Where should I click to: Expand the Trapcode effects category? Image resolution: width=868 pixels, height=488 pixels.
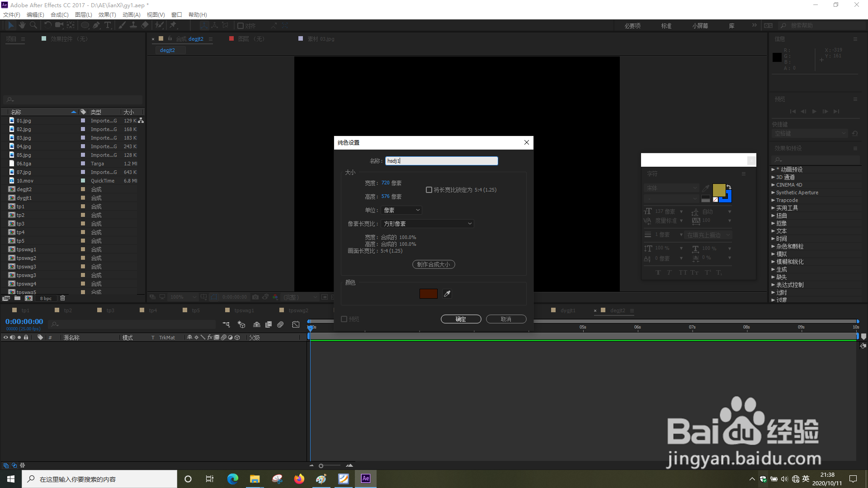point(773,200)
